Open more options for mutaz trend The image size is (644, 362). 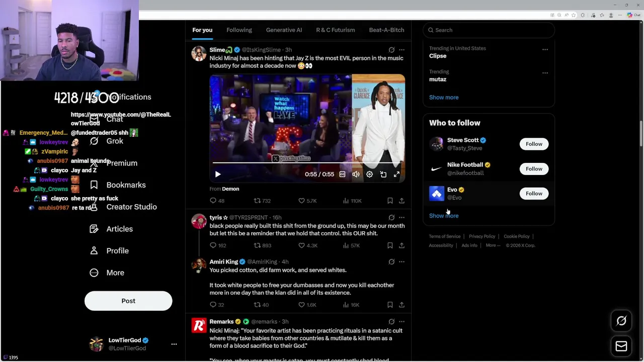click(x=545, y=73)
